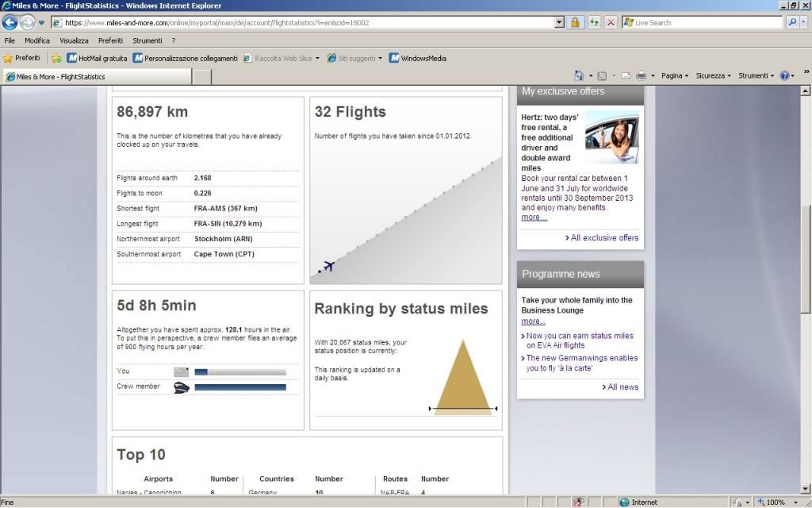The image size is (812, 508).
Task: Open a new blank tab
Action: [202, 77]
